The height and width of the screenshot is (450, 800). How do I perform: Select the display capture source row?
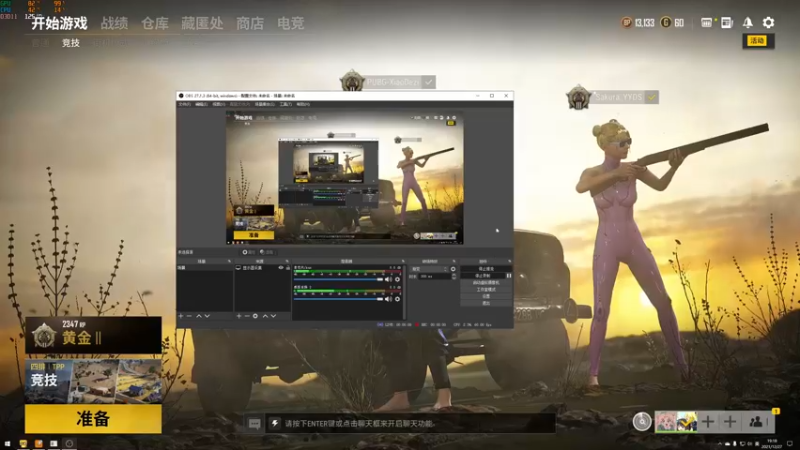point(262,267)
